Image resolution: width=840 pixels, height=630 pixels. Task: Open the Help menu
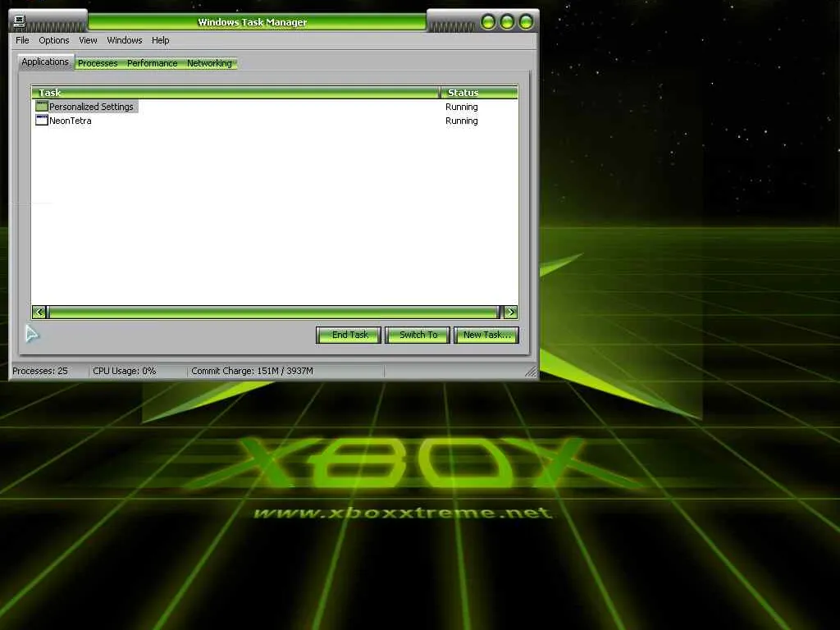160,40
